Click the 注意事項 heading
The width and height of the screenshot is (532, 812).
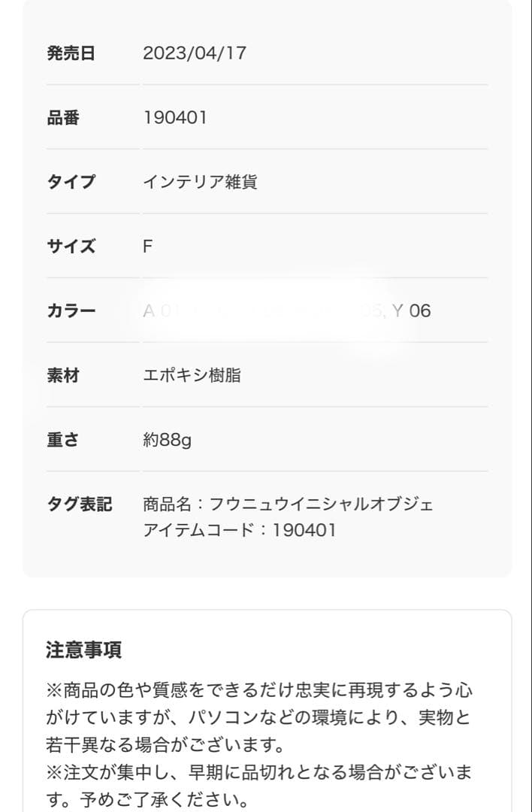pyautogui.click(x=83, y=650)
